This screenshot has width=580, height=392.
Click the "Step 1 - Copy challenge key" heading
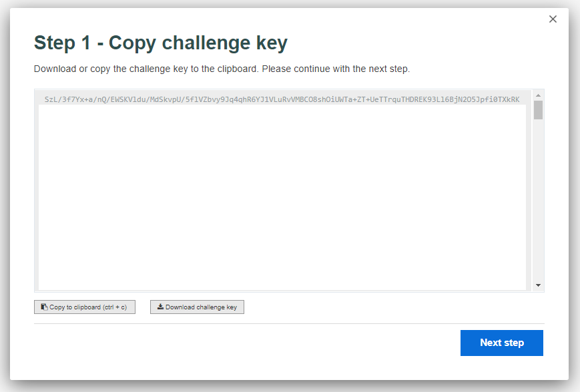161,43
